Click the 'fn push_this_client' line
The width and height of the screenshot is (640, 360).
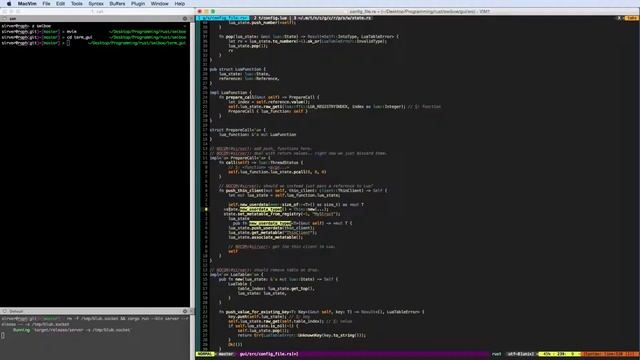[303, 191]
